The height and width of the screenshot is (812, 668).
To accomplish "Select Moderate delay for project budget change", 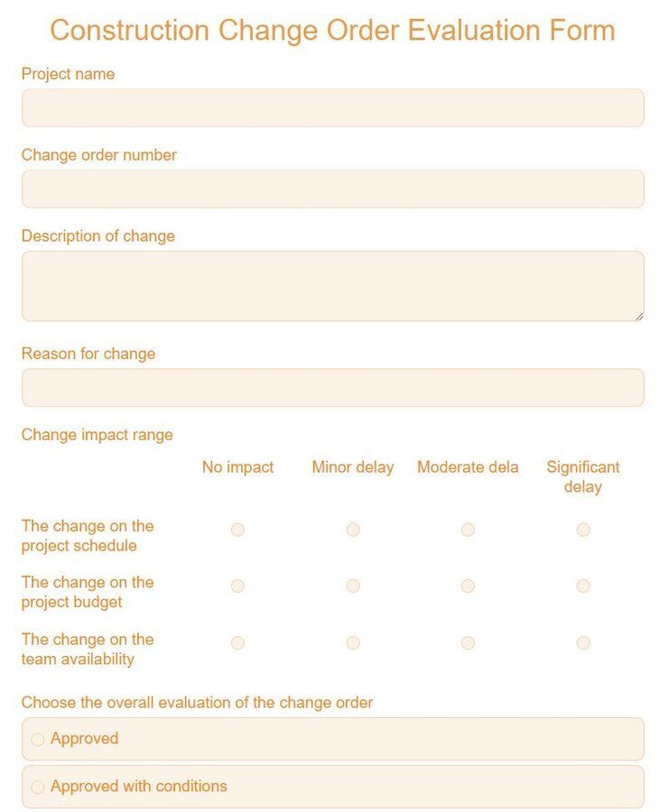I will 468,586.
